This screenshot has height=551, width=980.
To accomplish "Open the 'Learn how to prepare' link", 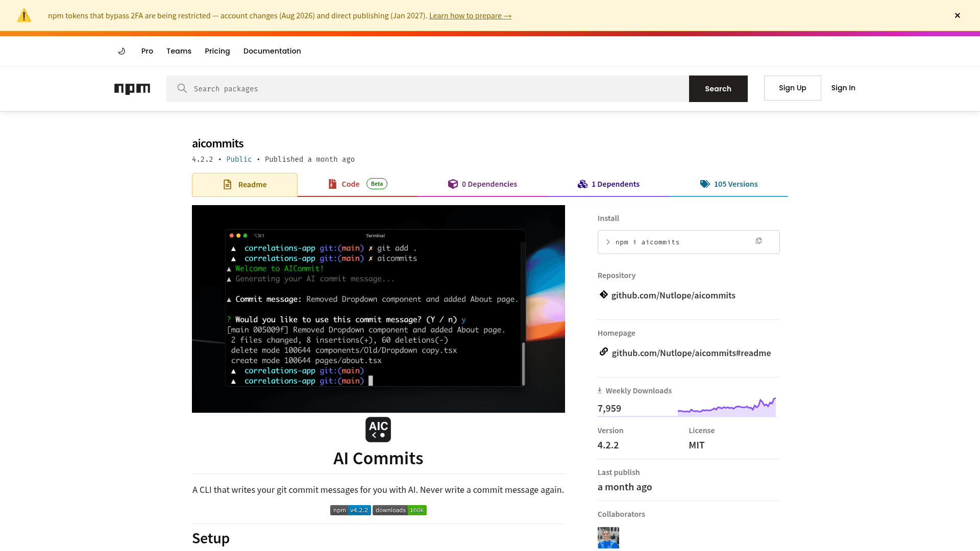I will click(470, 16).
